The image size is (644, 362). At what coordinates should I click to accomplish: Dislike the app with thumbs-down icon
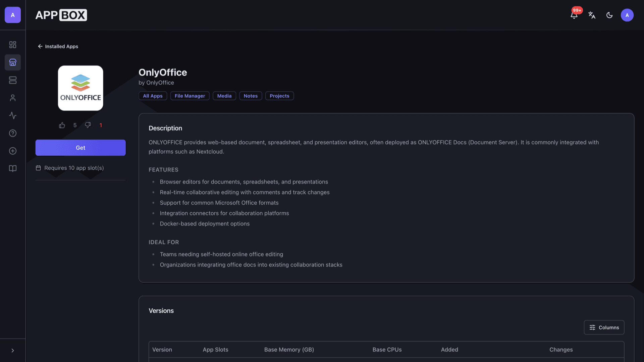point(88,125)
